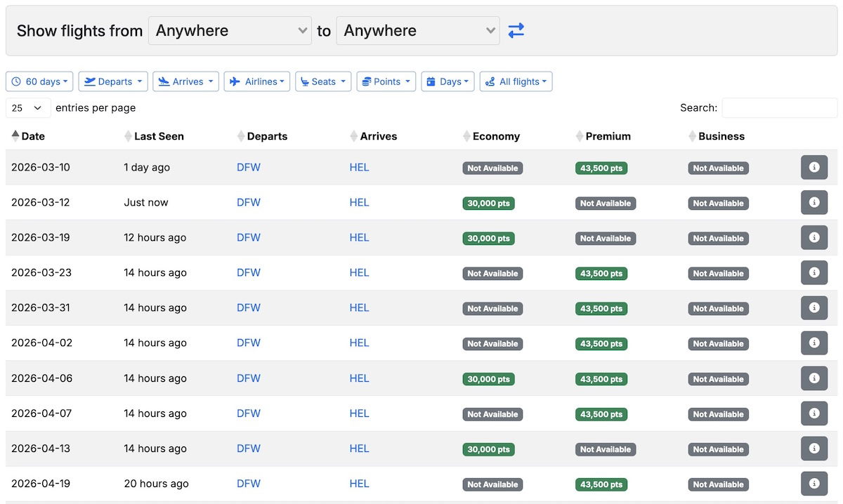Click info button on the 2026-04-13 row
This screenshot has width=843, height=504.
[814, 449]
